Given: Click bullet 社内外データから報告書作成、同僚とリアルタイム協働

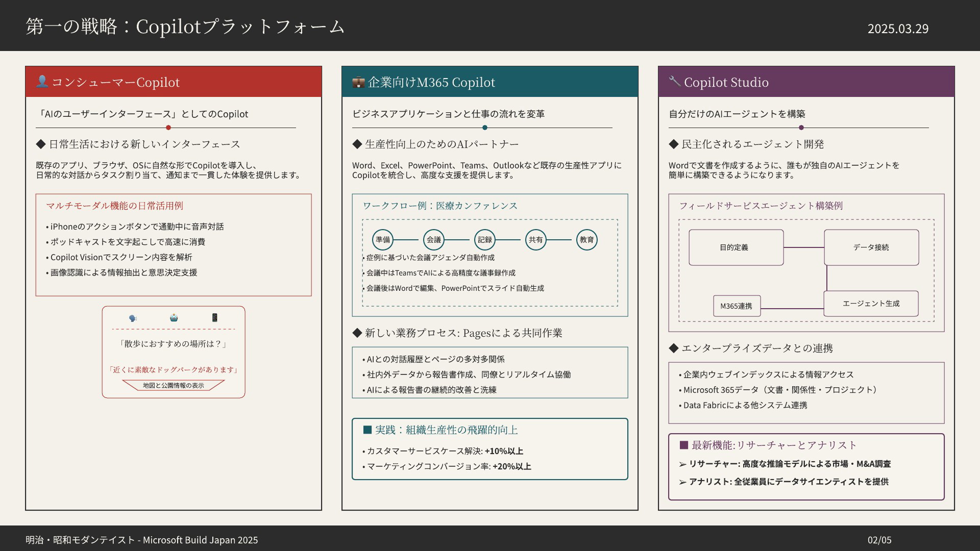Looking at the screenshot, I should (467, 374).
